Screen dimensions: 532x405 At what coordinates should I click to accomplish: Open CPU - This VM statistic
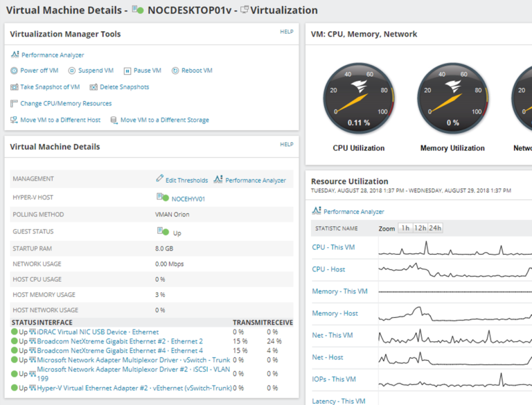[x=333, y=247]
